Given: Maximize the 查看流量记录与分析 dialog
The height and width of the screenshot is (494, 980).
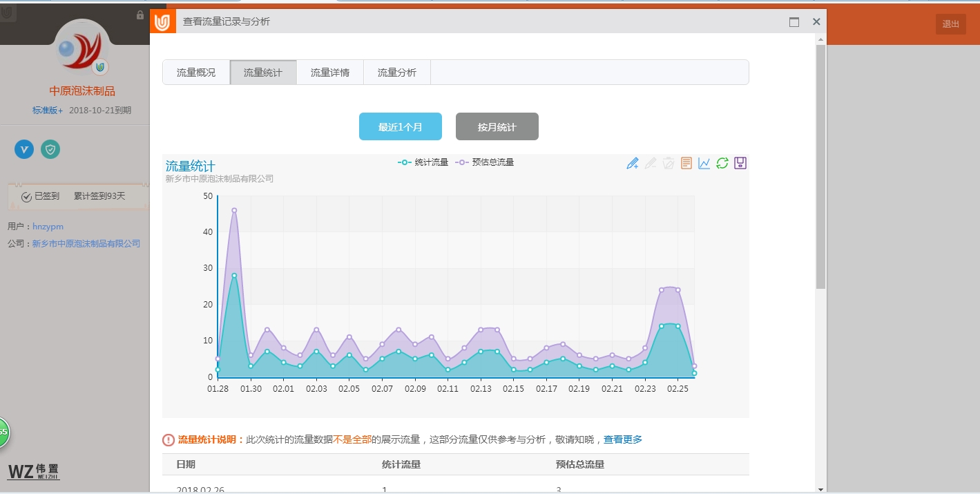Looking at the screenshot, I should pyautogui.click(x=794, y=22).
